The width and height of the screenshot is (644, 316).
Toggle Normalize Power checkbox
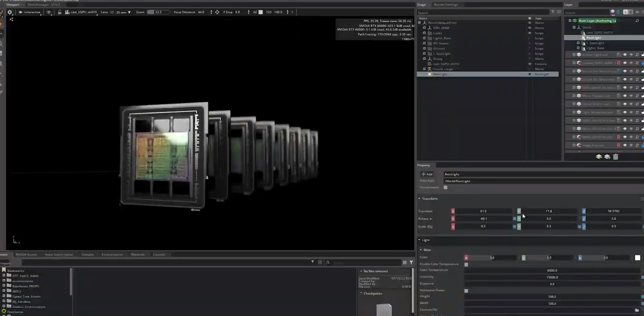click(466, 291)
